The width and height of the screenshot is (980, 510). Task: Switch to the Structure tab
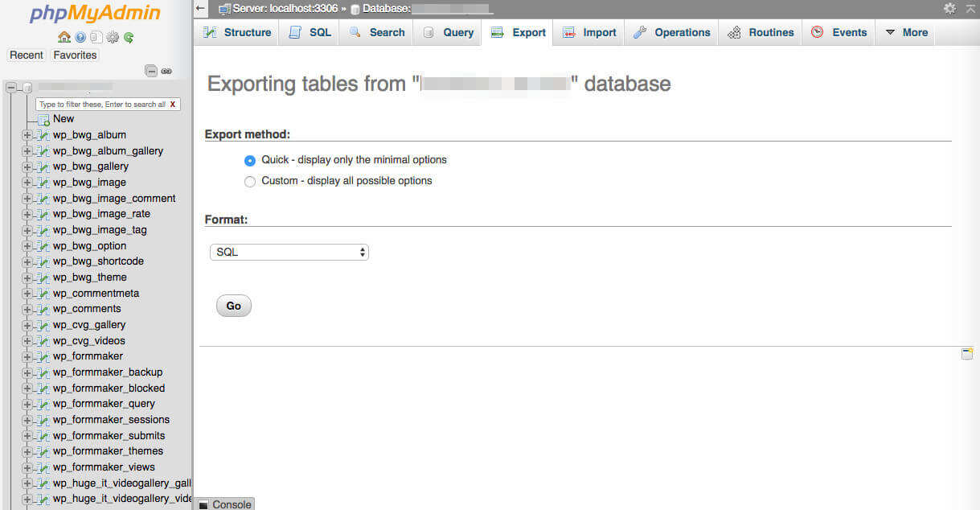236,32
